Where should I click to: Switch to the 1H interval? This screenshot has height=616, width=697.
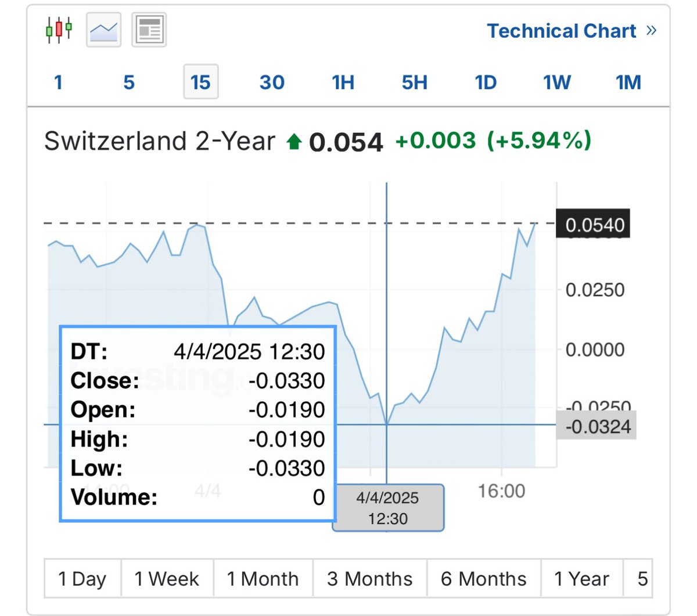(x=343, y=82)
